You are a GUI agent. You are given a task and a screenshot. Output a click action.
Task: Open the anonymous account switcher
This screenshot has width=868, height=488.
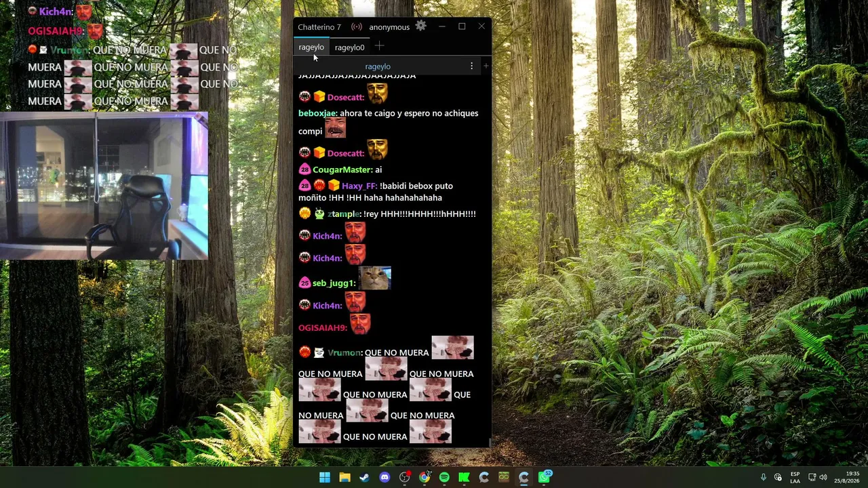click(389, 27)
